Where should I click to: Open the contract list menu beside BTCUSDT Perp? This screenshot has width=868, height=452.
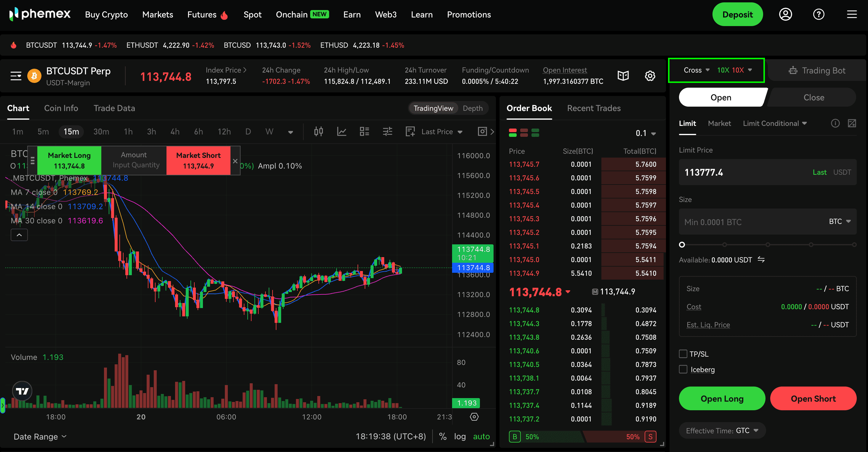point(16,76)
